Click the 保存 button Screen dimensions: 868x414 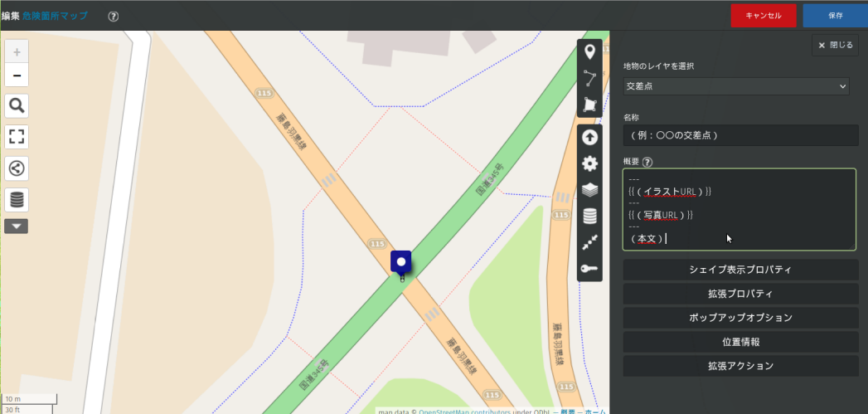(835, 16)
